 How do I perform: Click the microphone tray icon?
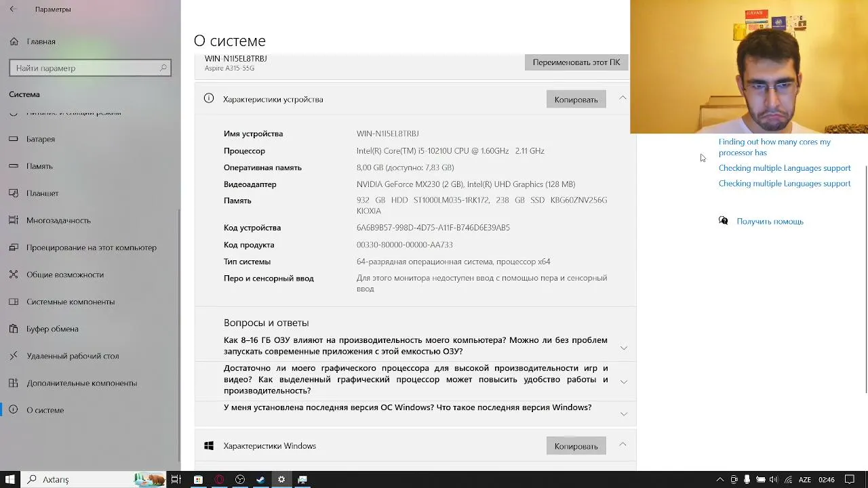pyautogui.click(x=747, y=480)
